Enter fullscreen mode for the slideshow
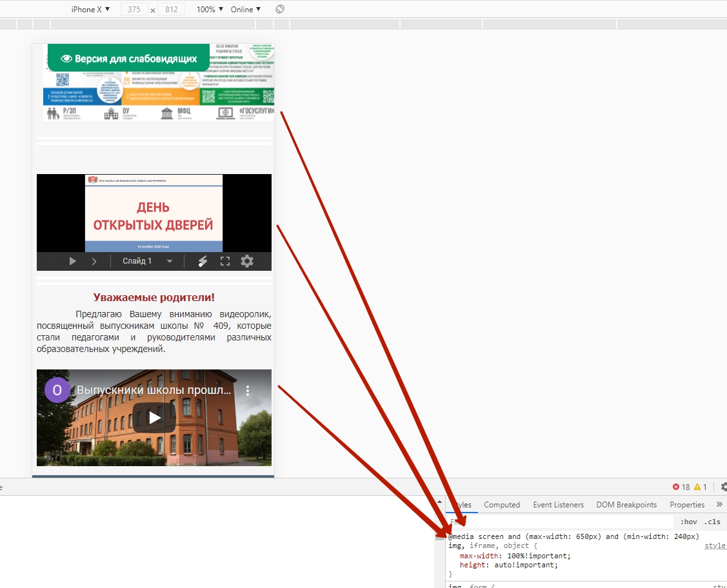Screen dimensions: 727x588 [225, 261]
